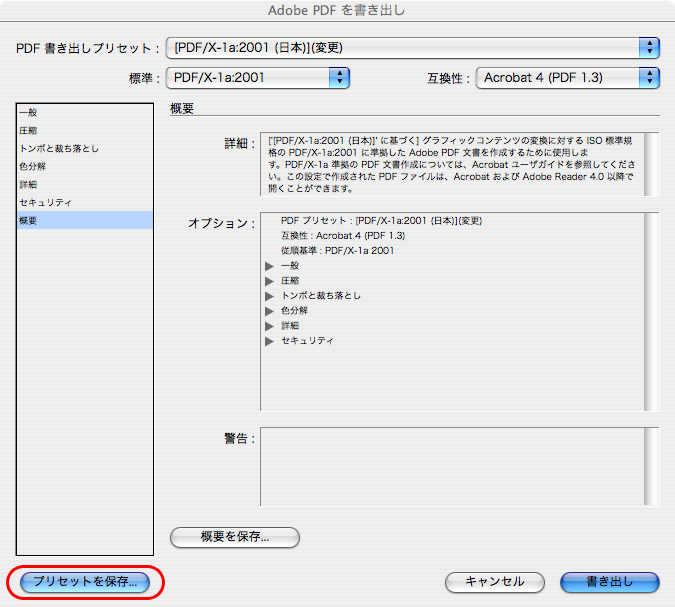Cancel the dialog with キャンセル
The width and height of the screenshot is (675, 607).
pos(495,582)
